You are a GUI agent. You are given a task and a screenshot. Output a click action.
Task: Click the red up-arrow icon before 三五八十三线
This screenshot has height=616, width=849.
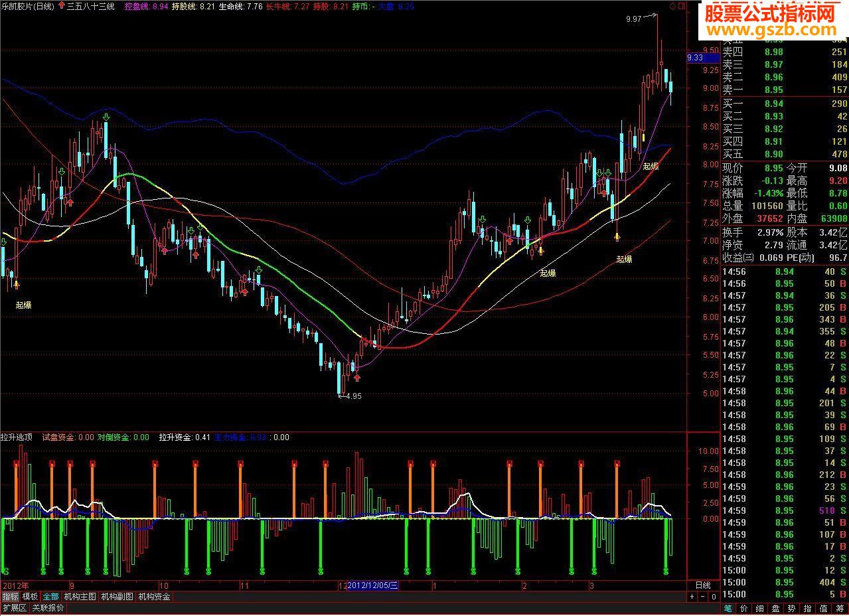point(62,6)
